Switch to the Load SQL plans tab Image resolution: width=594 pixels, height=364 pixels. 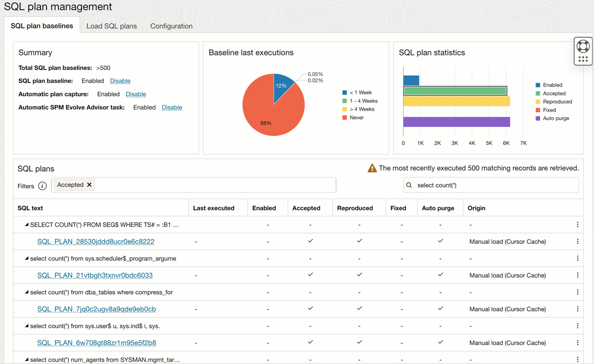111,26
